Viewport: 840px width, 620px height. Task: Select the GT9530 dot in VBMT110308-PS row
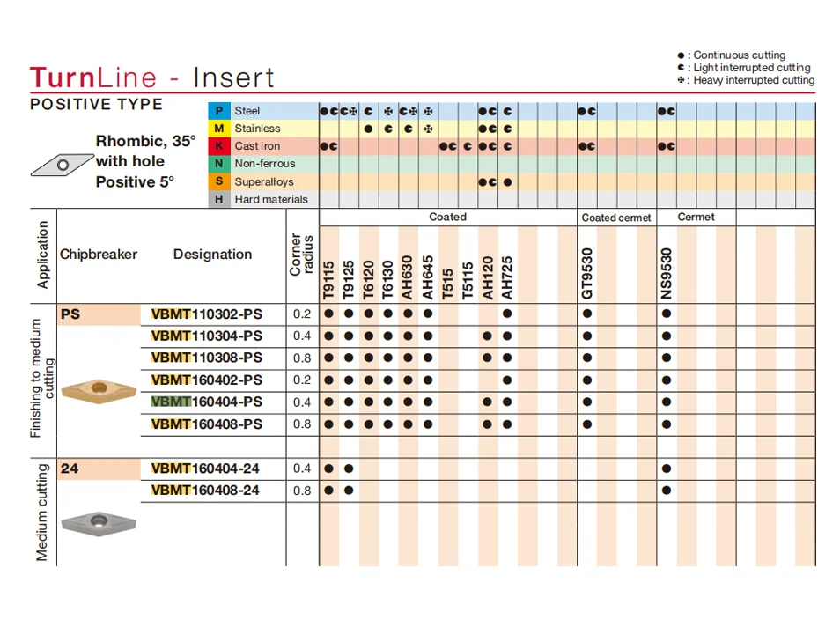pyautogui.click(x=587, y=358)
